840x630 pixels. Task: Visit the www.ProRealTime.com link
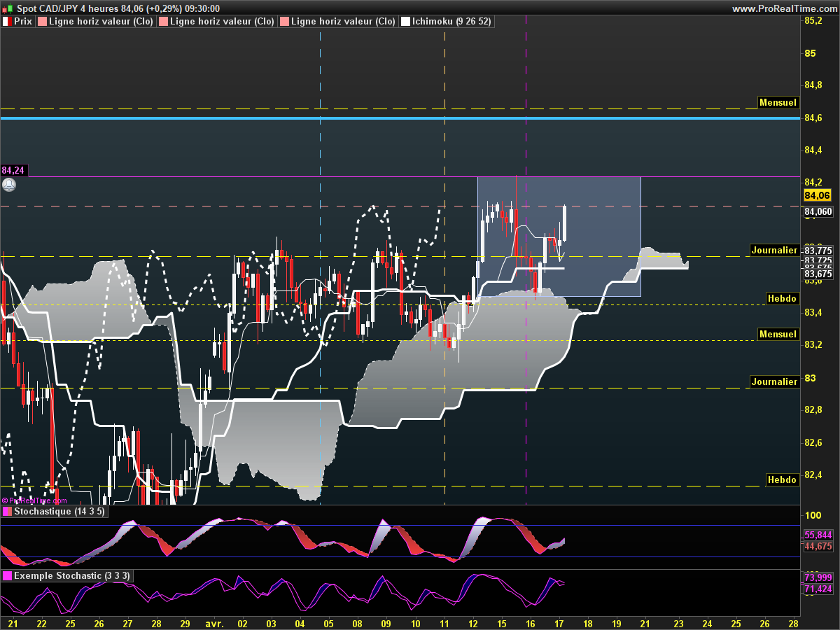(x=783, y=9)
